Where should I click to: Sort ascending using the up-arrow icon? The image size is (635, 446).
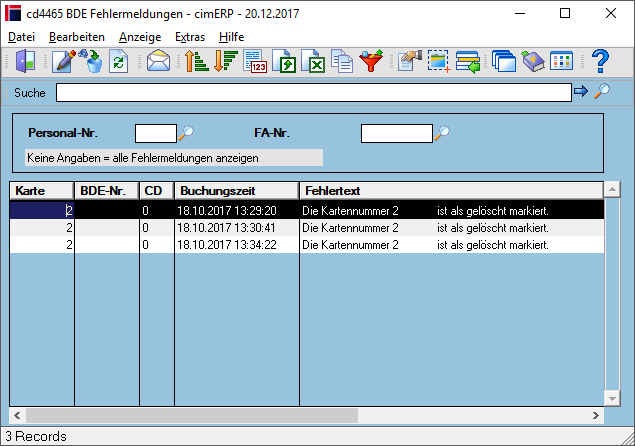click(196, 61)
